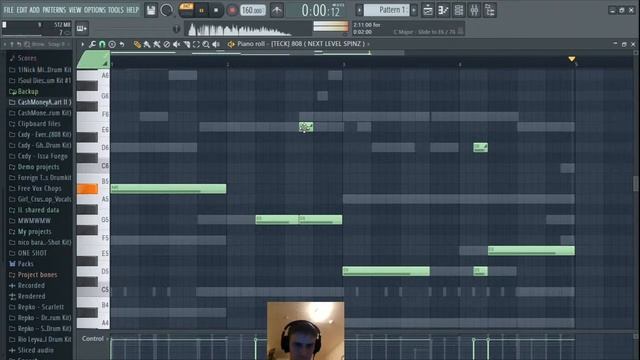Viewport: 640px width, 360px height.
Task: Open the Pattern 1 selector
Action: [387, 10]
